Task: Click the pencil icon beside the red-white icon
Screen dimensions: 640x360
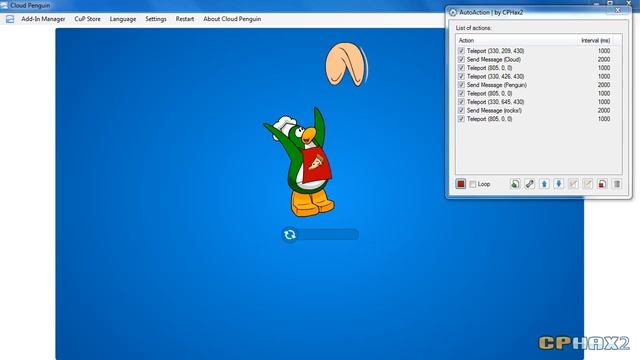Action: coord(588,184)
